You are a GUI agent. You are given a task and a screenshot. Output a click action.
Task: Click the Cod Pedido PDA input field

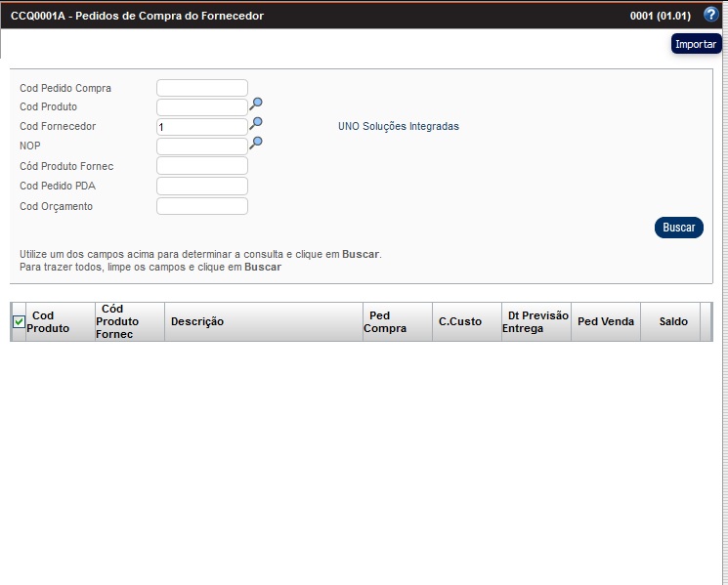(202, 187)
